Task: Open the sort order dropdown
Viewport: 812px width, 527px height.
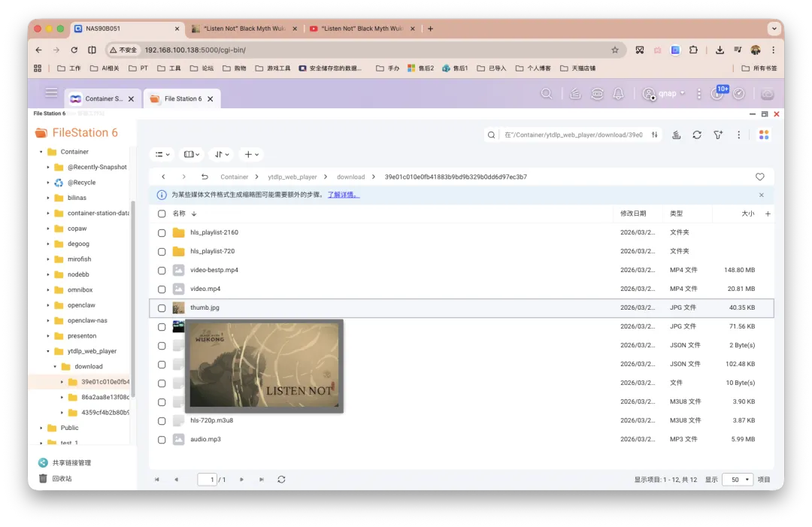Action: point(222,154)
